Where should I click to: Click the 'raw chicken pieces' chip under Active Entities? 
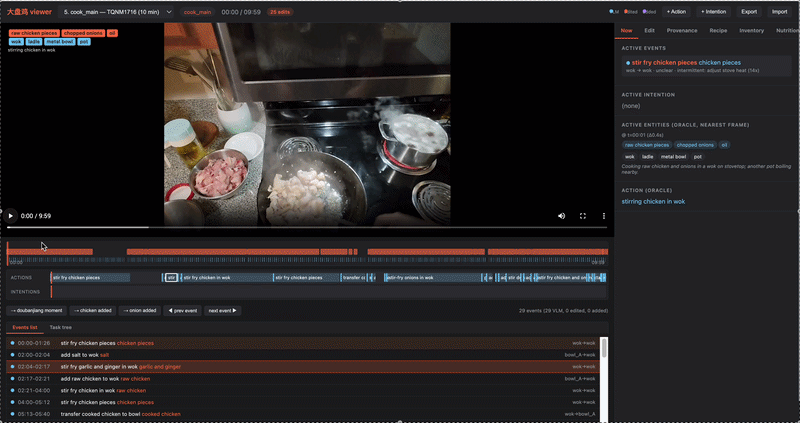pos(647,145)
